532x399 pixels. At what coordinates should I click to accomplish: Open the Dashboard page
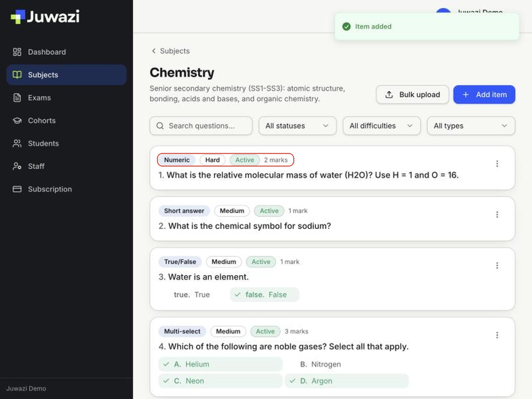(x=66, y=52)
